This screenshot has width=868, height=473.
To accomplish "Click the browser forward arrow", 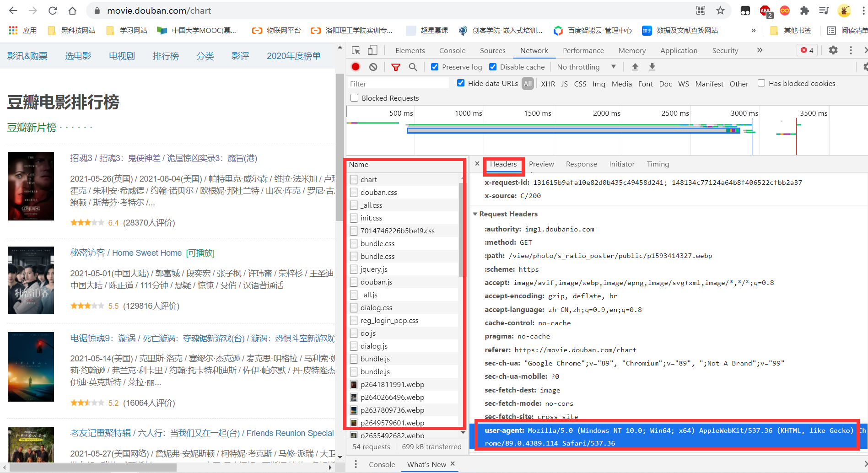I will tap(33, 11).
